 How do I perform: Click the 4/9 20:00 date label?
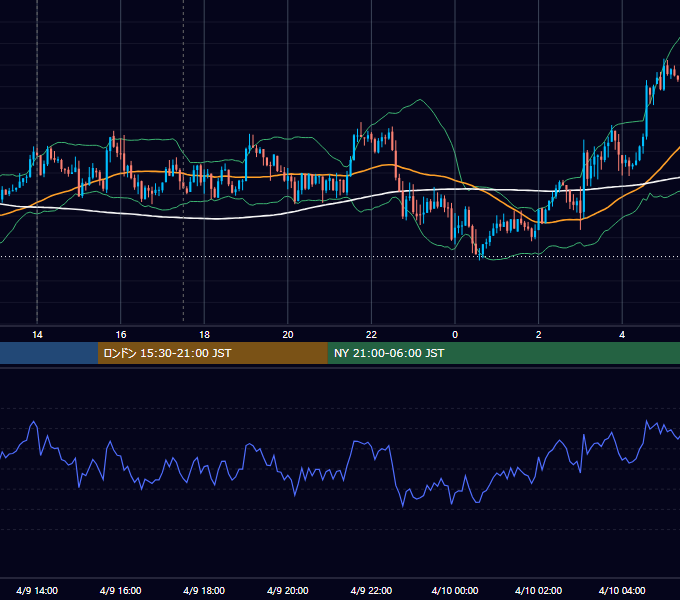[288, 590]
